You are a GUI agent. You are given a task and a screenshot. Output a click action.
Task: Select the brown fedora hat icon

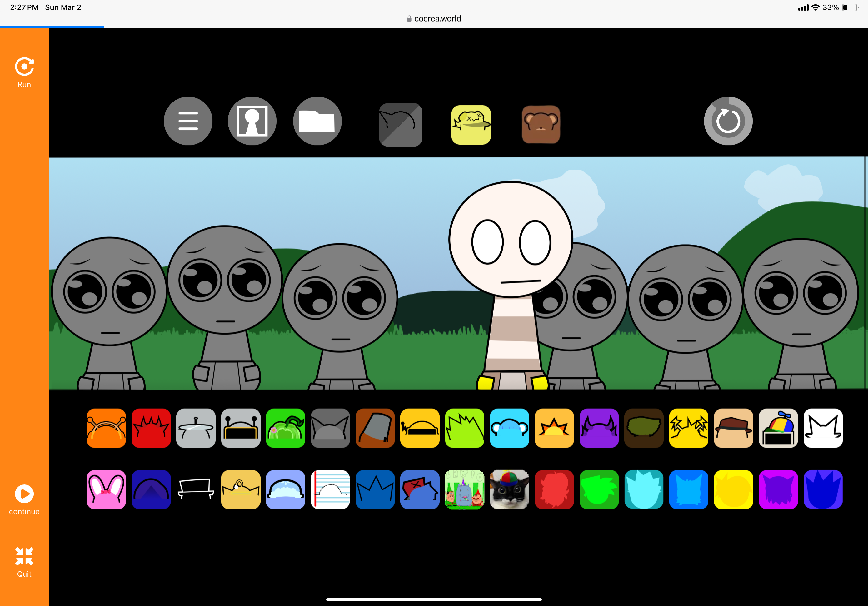tap(733, 428)
